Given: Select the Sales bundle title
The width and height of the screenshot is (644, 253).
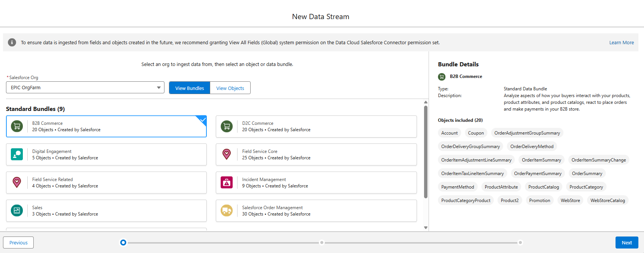Looking at the screenshot, I should pos(37,208).
